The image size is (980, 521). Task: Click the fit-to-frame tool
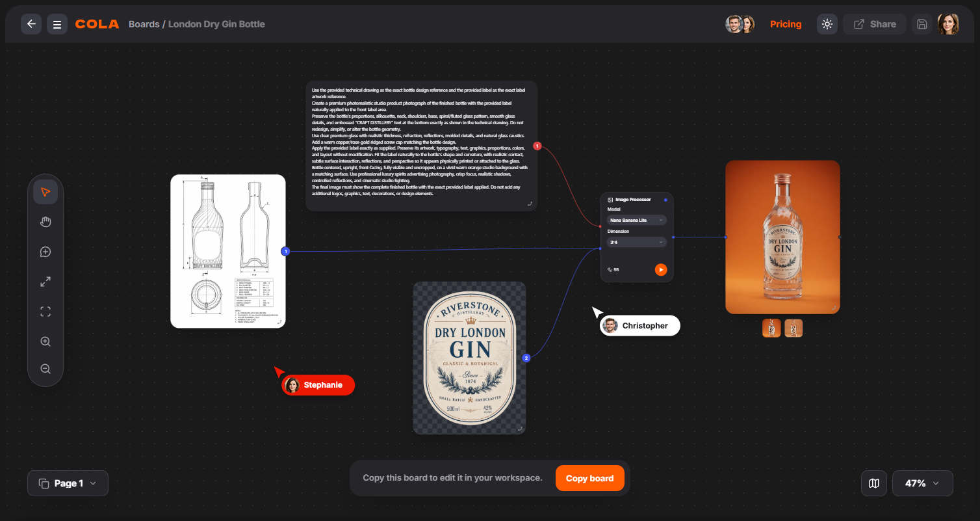click(x=45, y=312)
